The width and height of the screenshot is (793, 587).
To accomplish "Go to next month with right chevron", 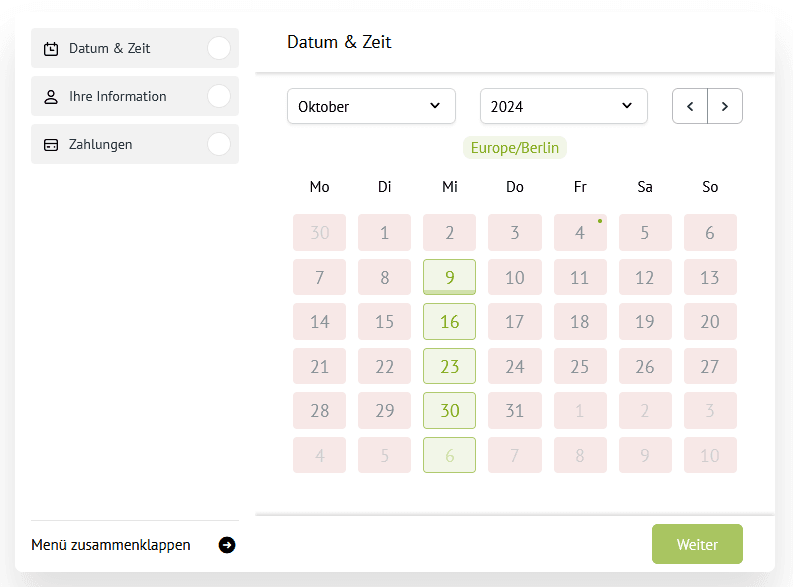I will [725, 106].
